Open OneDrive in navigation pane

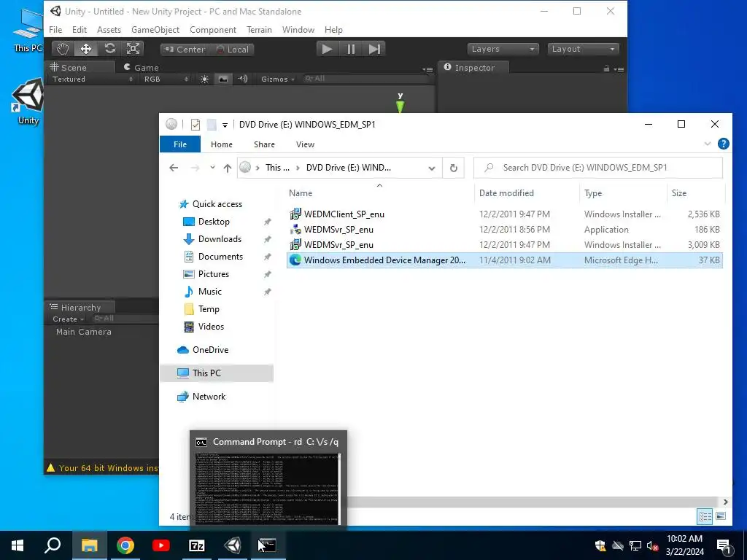210,350
